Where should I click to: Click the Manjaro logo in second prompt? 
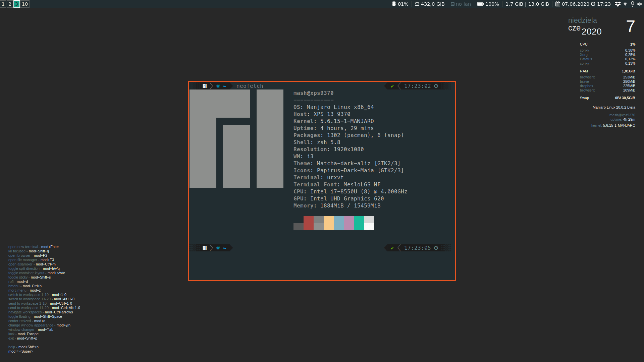(x=205, y=248)
